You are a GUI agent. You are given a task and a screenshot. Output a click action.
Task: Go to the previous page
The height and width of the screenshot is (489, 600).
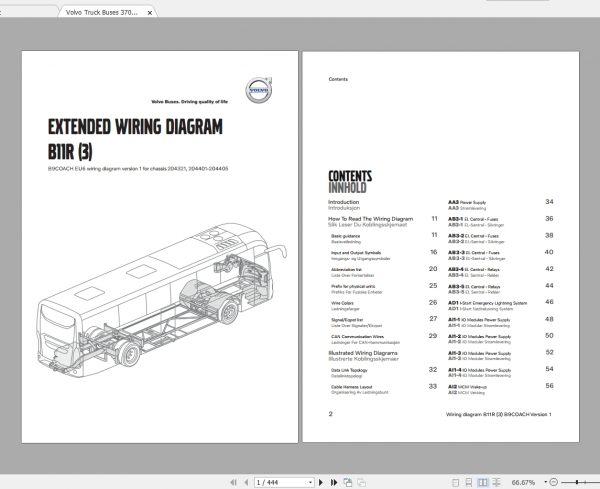246,482
